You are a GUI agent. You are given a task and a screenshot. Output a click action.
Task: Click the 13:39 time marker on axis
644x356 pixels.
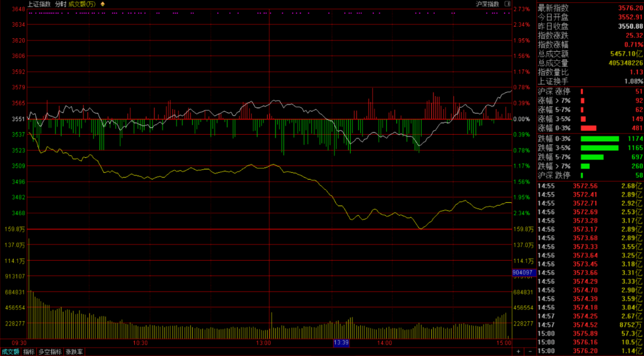341,343
